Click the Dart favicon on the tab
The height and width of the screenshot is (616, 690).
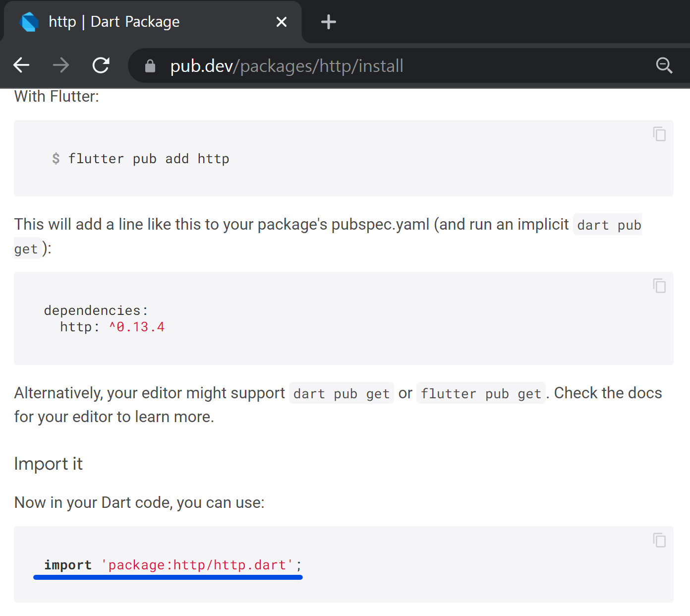pos(29,22)
